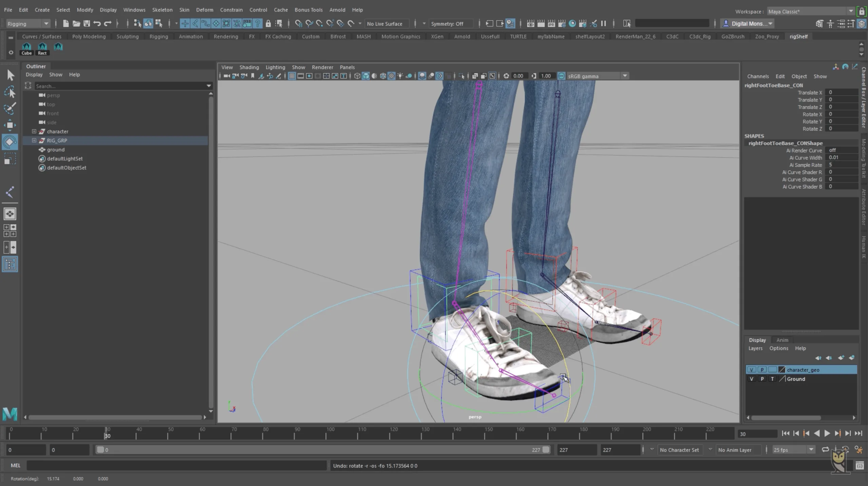Click the MEL command line label
The image size is (868, 486).
click(x=16, y=465)
